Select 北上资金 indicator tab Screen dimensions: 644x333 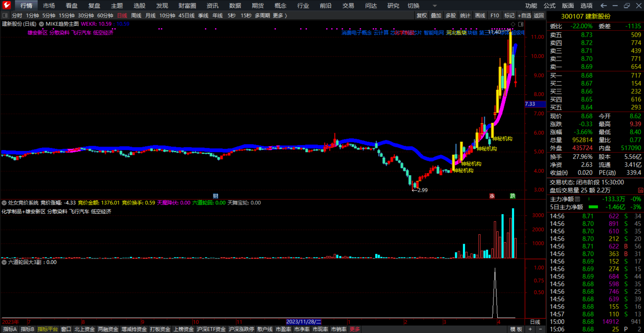pos(85,329)
